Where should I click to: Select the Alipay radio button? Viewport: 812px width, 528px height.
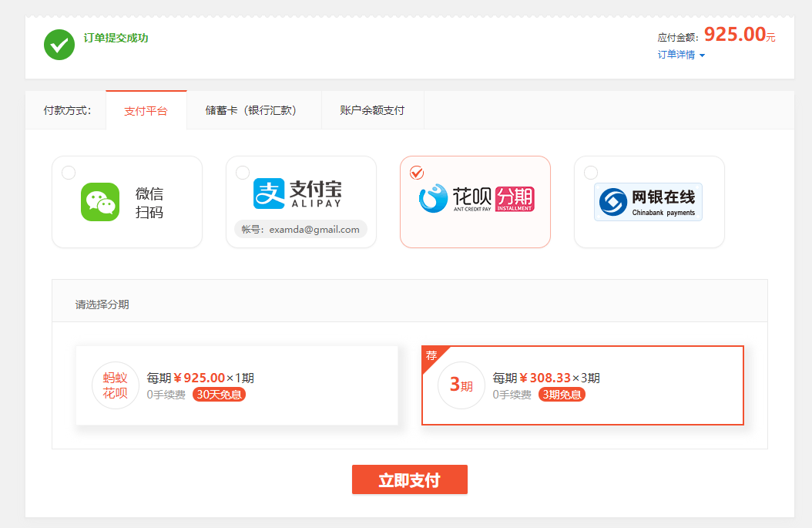click(x=243, y=172)
